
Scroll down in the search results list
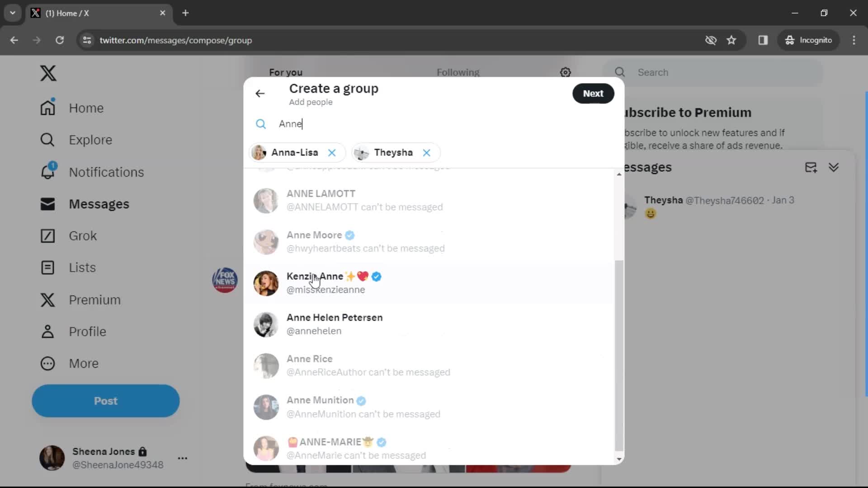coord(618,459)
